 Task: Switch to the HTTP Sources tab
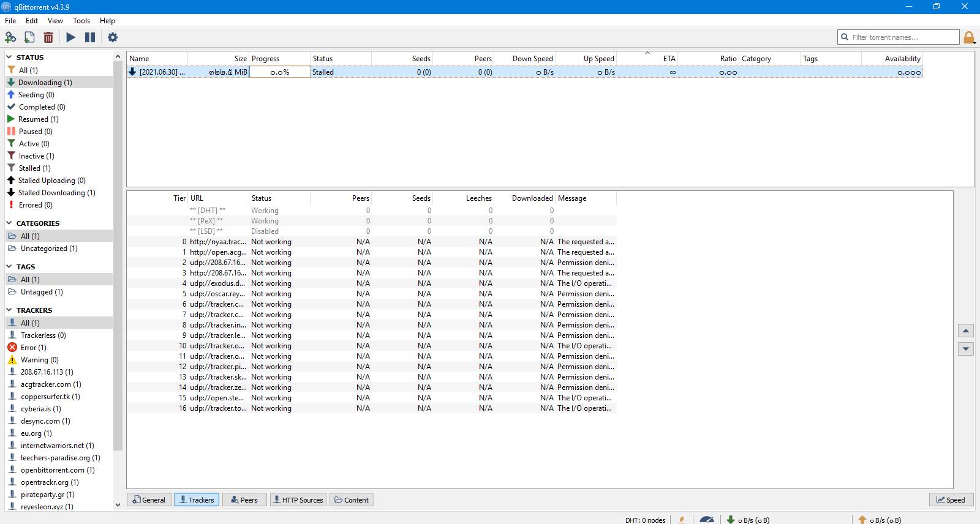(298, 500)
